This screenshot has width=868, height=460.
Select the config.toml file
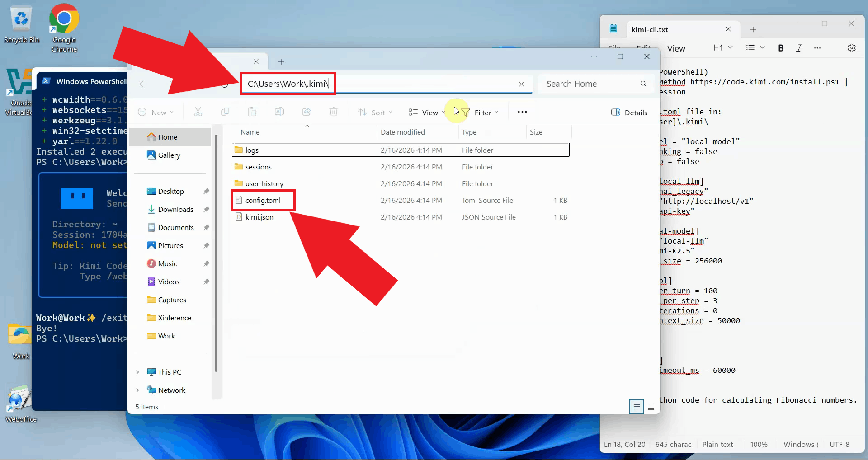[263, 200]
